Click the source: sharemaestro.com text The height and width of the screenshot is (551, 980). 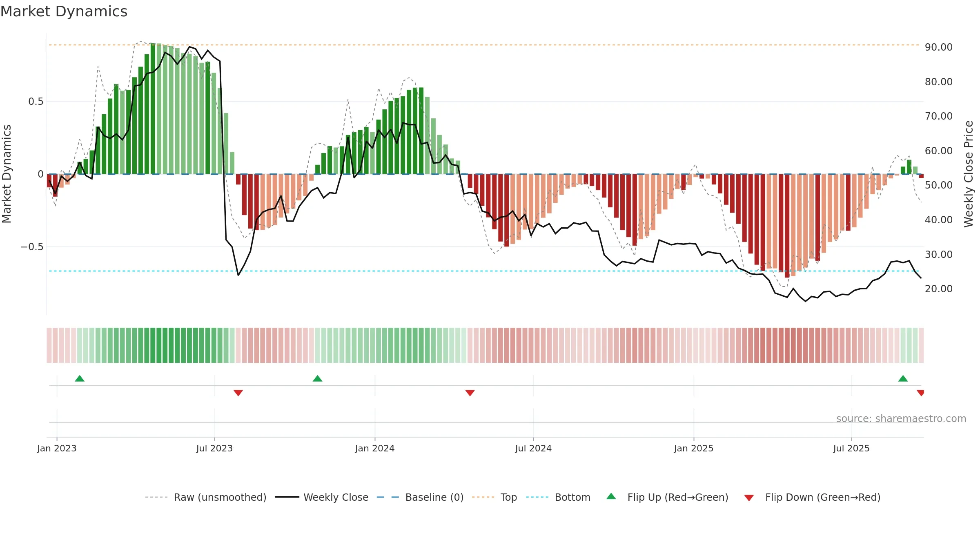[x=901, y=418]
